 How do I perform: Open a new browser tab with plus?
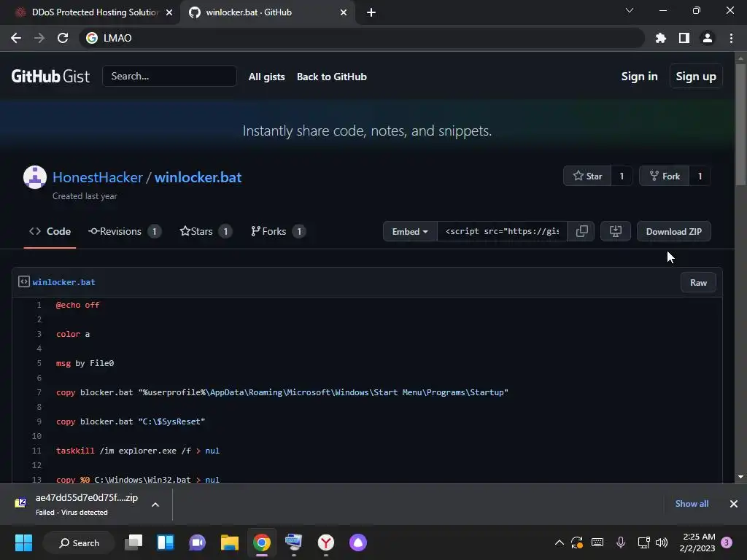pos(371,12)
